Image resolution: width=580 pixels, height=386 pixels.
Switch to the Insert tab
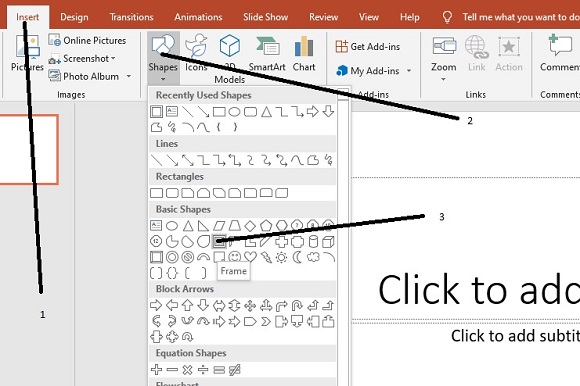coord(28,17)
